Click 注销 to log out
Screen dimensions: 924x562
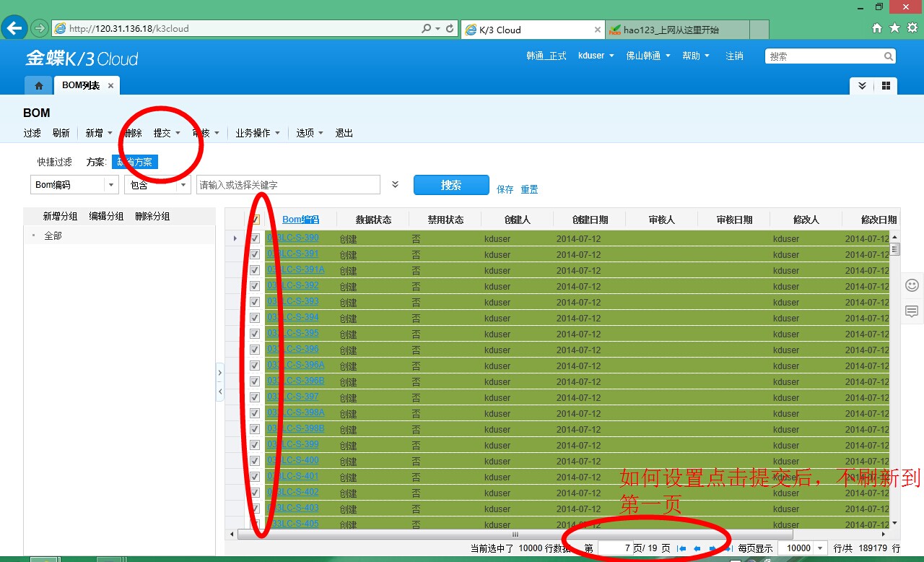(x=734, y=56)
